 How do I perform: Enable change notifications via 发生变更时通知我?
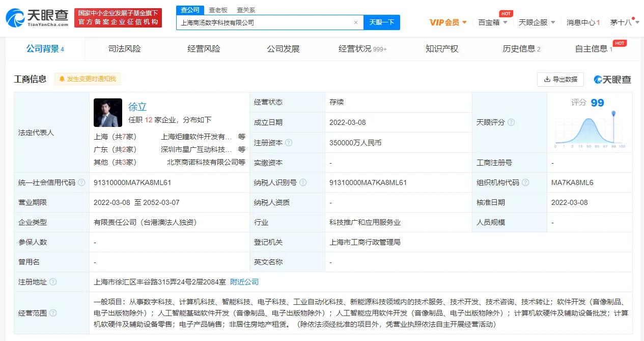coord(88,78)
